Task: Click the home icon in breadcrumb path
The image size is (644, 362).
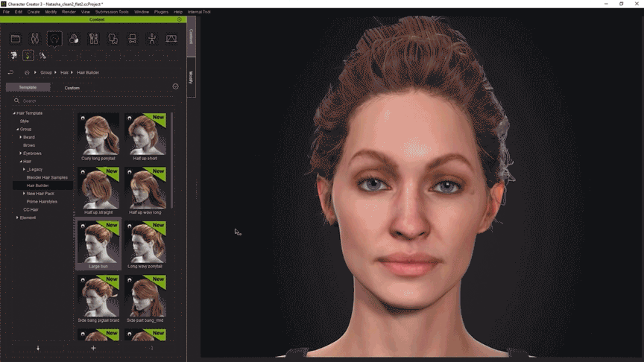Action: point(27,73)
